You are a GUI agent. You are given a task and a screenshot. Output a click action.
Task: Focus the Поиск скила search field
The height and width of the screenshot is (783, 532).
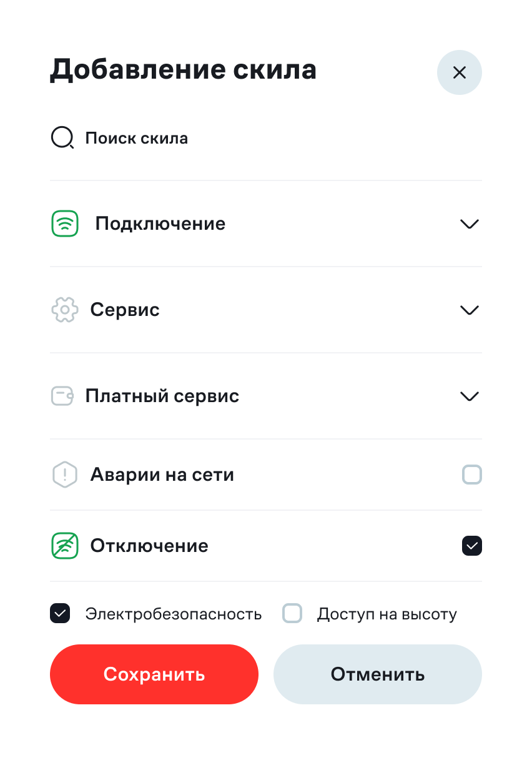(x=137, y=138)
